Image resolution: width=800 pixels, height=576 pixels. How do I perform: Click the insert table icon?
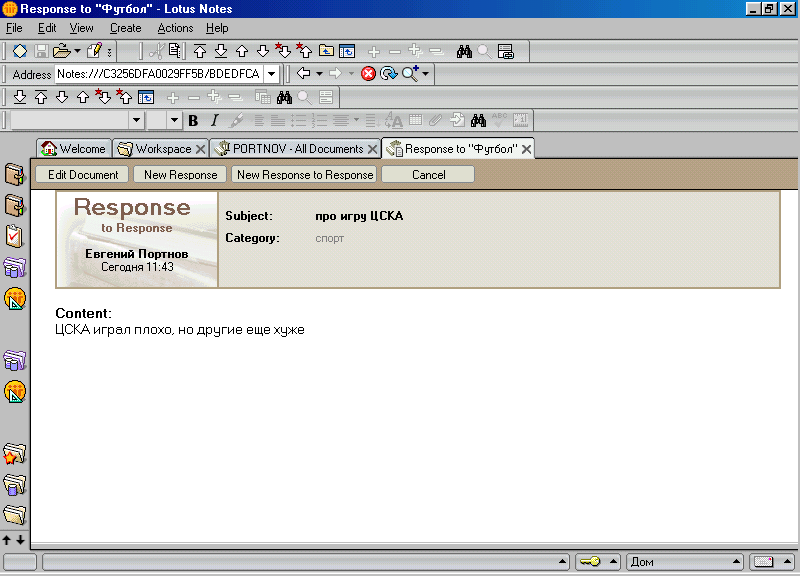point(416,120)
